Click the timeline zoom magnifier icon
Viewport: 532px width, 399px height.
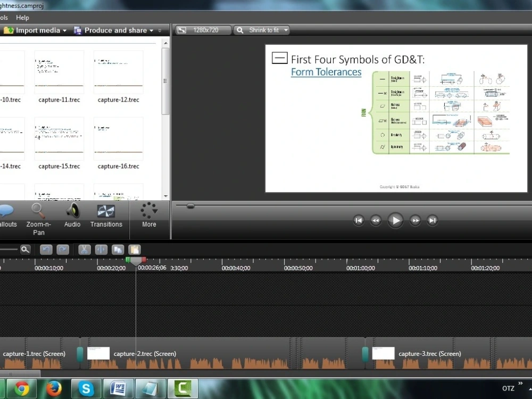pos(25,250)
